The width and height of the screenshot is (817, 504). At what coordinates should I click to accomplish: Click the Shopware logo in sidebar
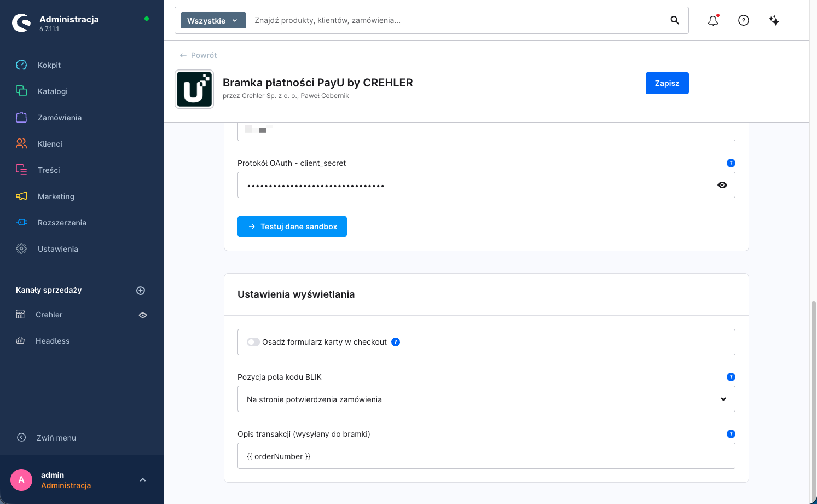tap(22, 23)
